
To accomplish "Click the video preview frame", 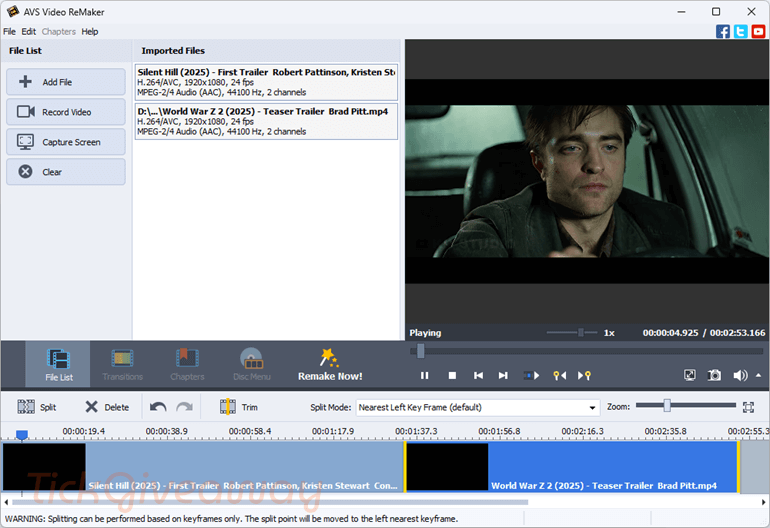I will coord(587,181).
